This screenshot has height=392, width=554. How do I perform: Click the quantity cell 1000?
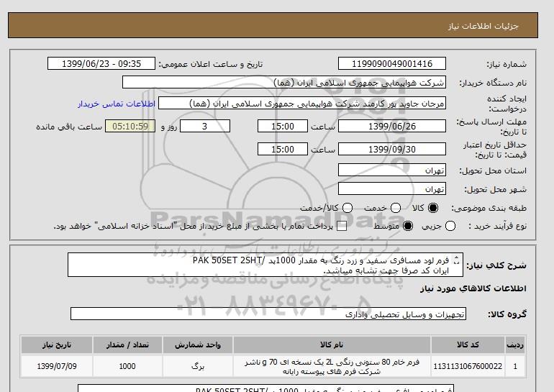click(127, 367)
